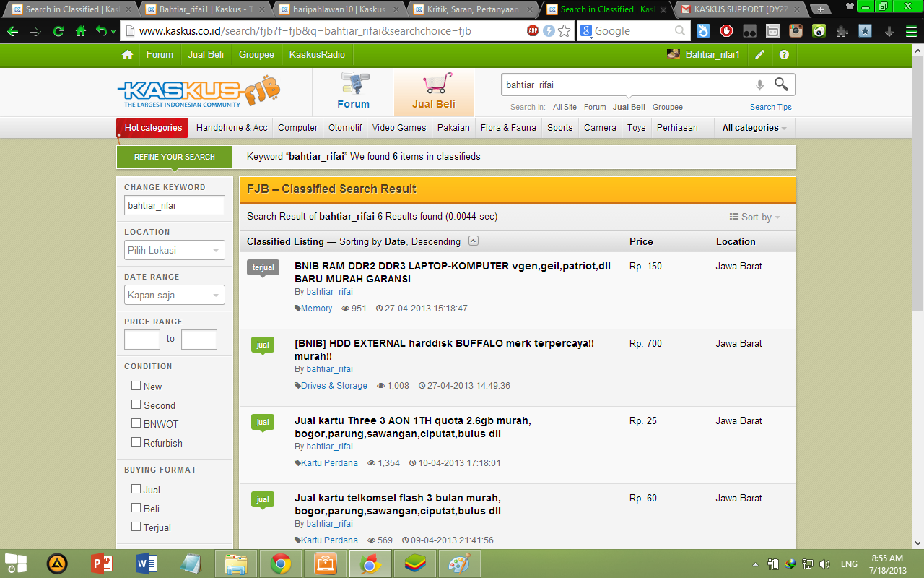Check the Jual buying format checkbox
The height and width of the screenshot is (578, 924).
pos(136,489)
